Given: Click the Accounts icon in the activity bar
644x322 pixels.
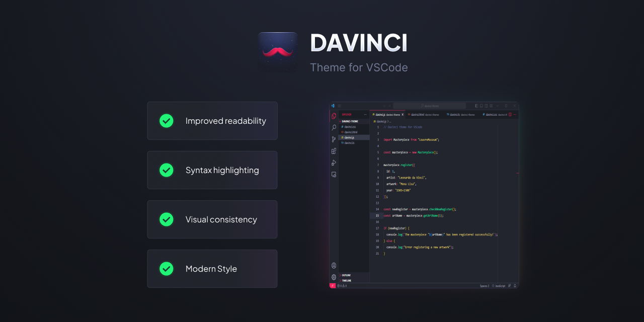Looking at the screenshot, I should coord(333,265).
